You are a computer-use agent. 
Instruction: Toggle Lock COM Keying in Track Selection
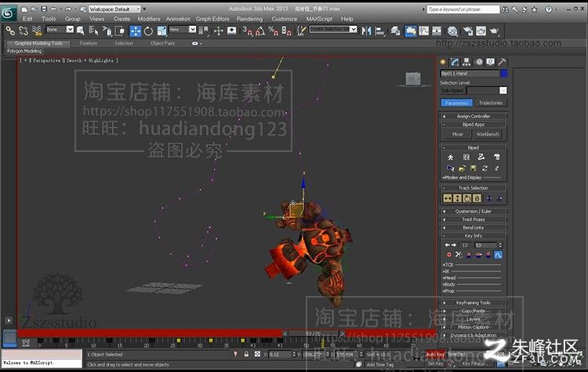[x=477, y=198]
